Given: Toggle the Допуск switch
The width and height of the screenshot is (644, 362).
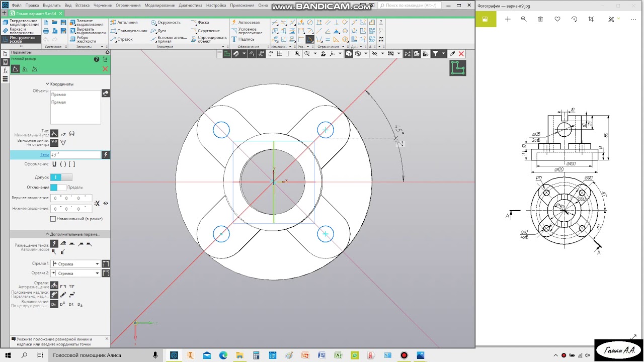Looking at the screenshot, I should click(x=61, y=177).
